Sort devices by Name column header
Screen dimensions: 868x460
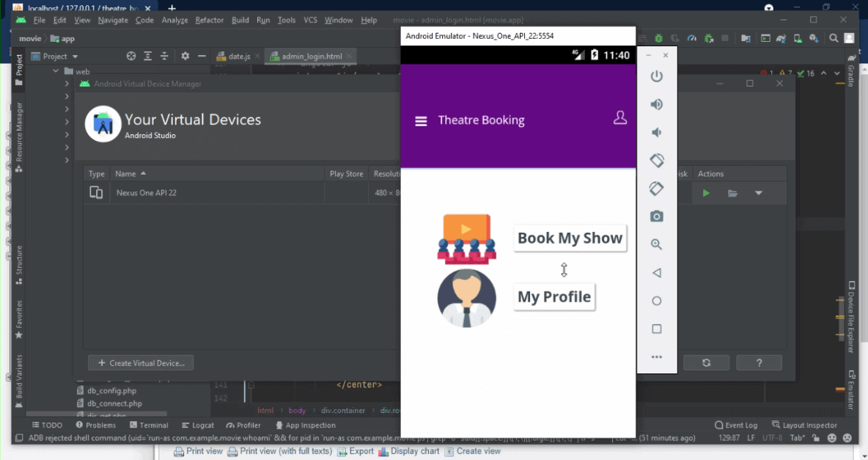click(x=126, y=174)
